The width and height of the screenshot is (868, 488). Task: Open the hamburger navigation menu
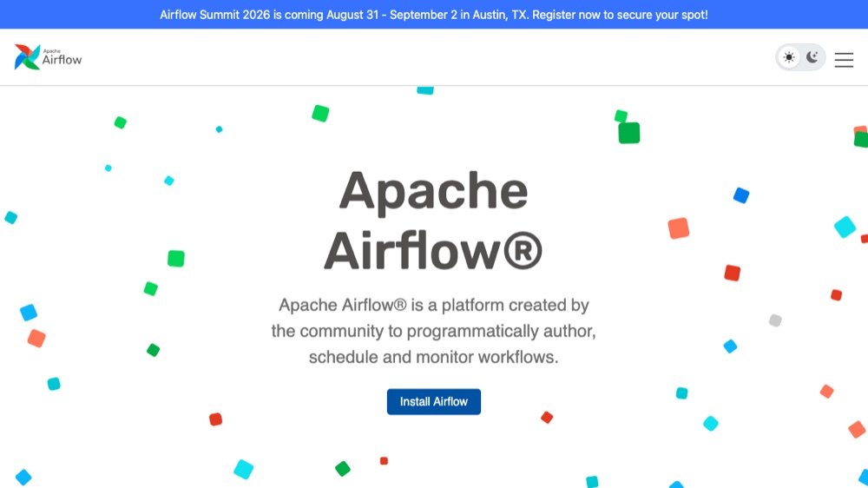pyautogui.click(x=844, y=59)
